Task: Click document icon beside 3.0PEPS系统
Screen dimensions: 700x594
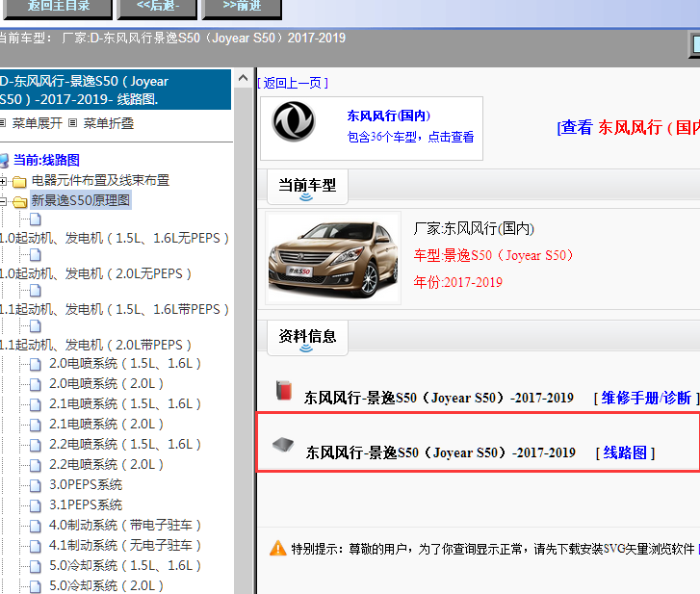Action: tap(36, 485)
